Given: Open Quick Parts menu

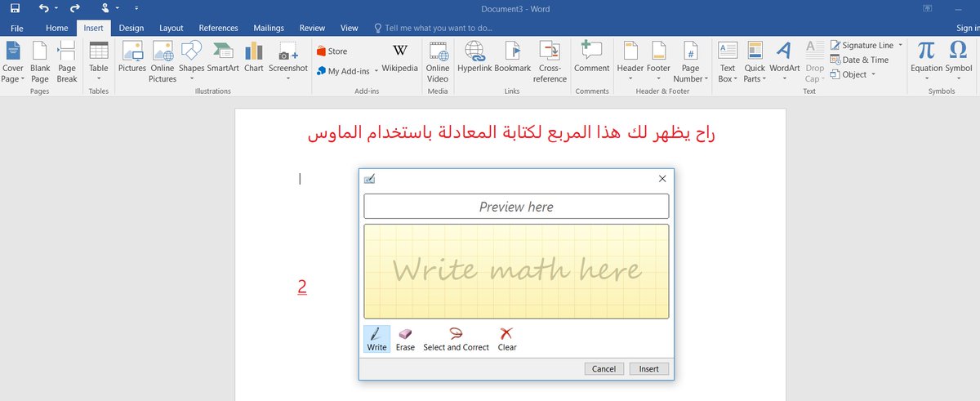Looking at the screenshot, I should (x=755, y=61).
